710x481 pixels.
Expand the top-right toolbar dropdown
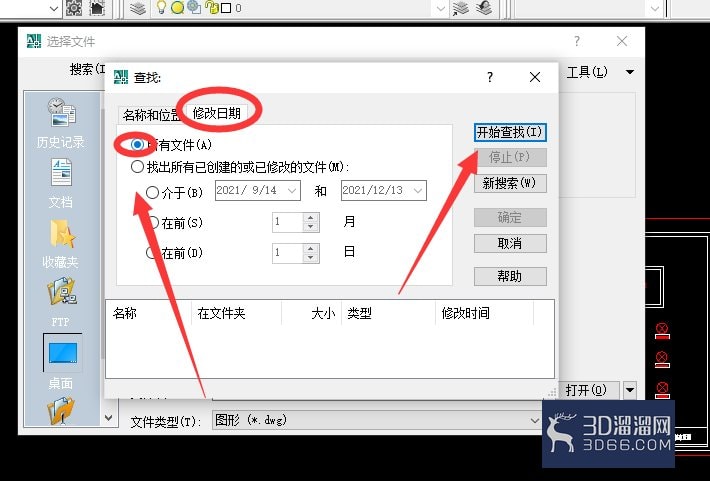655,9
